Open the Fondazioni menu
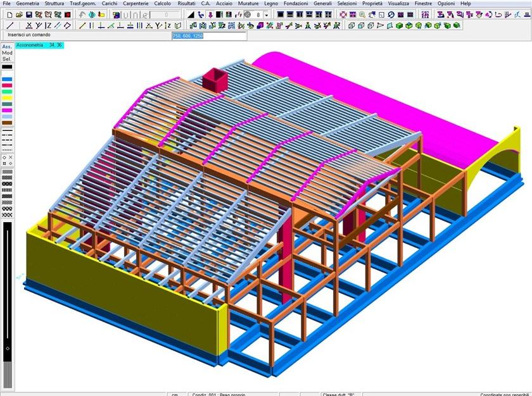Viewport: 532px width, 396px height. coord(296,4)
